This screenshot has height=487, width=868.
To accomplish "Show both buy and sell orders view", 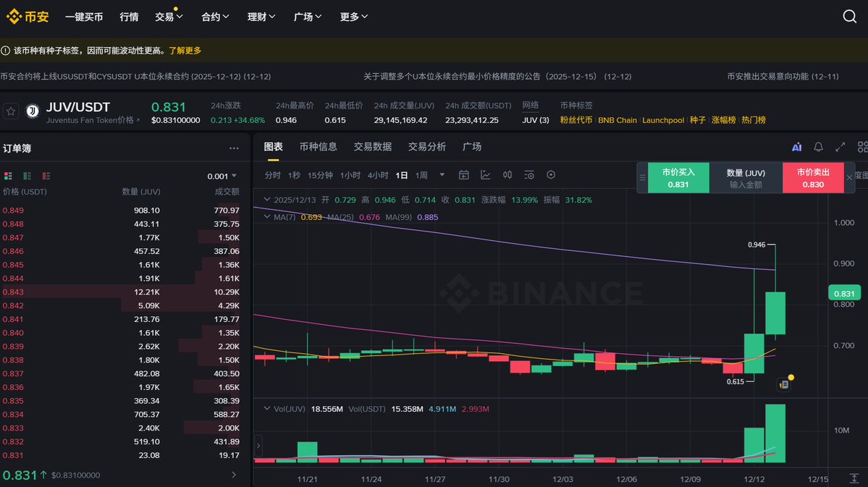I will [8, 176].
